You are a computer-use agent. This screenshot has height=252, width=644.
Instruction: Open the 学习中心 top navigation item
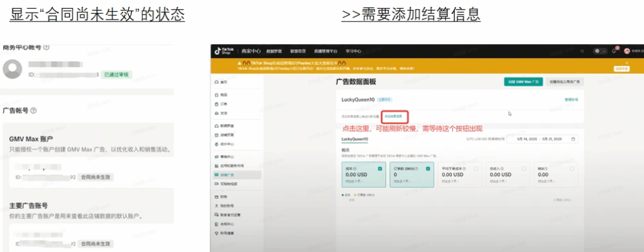click(x=353, y=52)
